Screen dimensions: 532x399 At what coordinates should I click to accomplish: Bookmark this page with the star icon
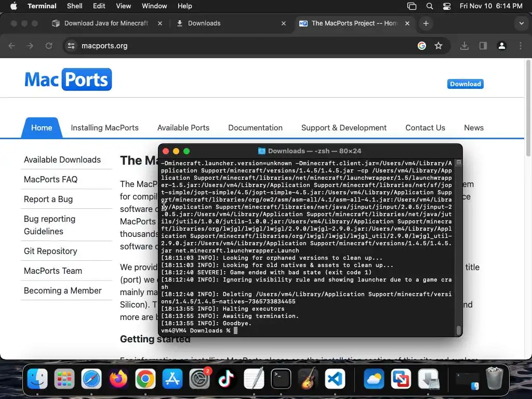pyautogui.click(x=438, y=46)
